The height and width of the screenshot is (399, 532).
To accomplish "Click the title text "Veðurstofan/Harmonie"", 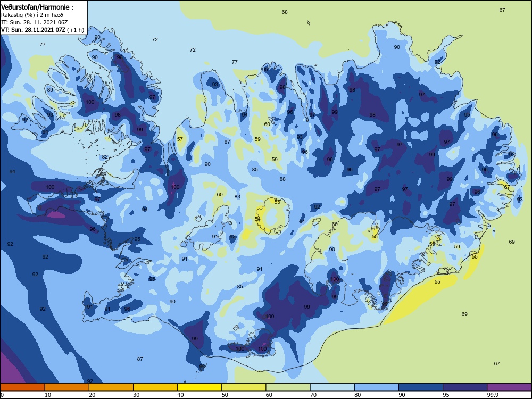I will click(35, 7).
